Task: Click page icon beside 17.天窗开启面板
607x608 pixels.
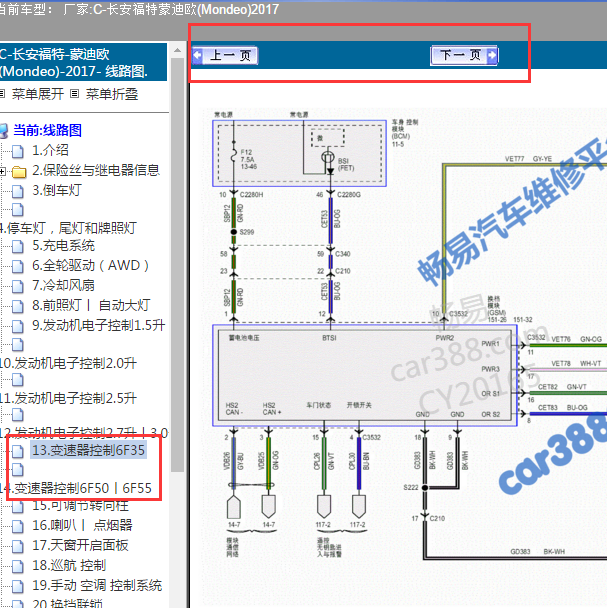Action: coord(17,546)
